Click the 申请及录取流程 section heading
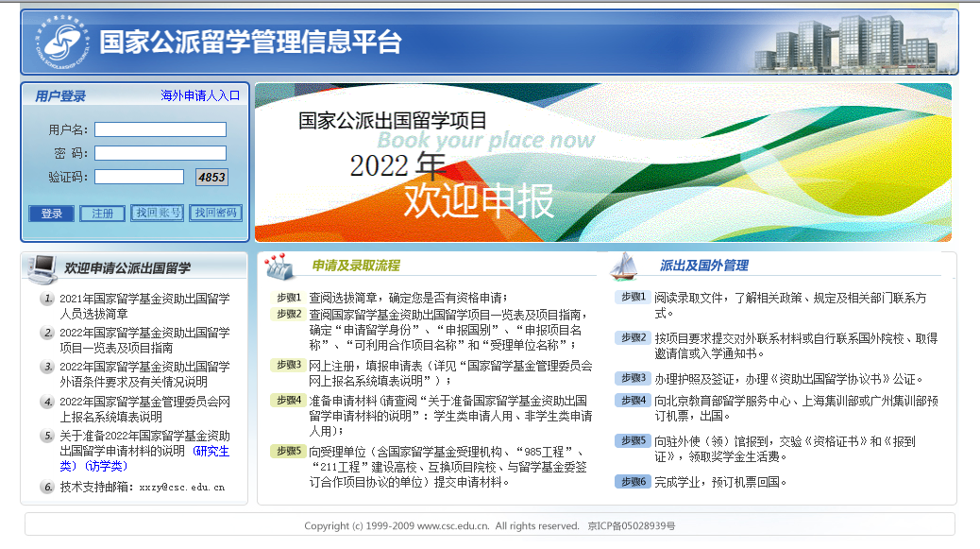Screen dimensions: 980x549 tap(356, 266)
